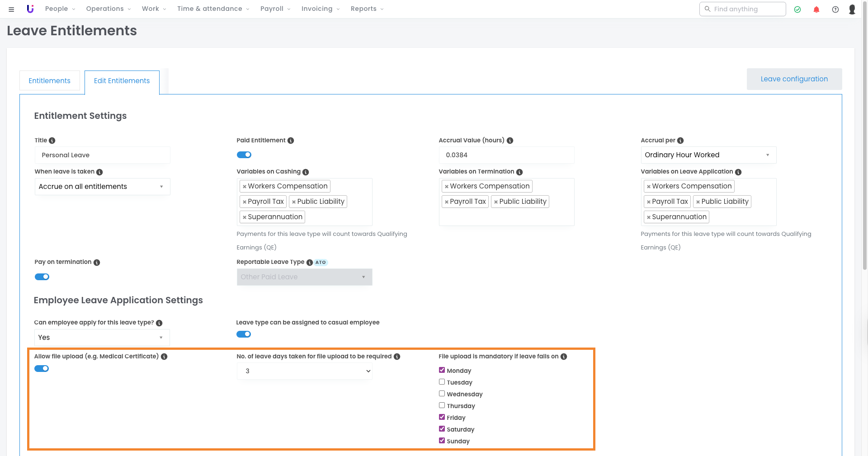Image resolution: width=868 pixels, height=456 pixels.
Task: Check the Thursday checkbox
Action: (x=442, y=405)
